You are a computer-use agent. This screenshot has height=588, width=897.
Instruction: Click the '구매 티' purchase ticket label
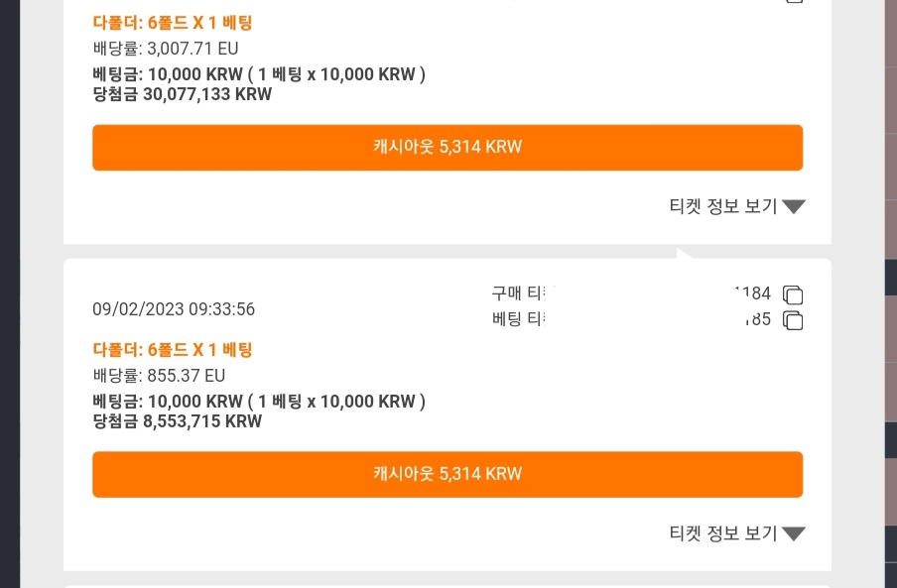518,294
